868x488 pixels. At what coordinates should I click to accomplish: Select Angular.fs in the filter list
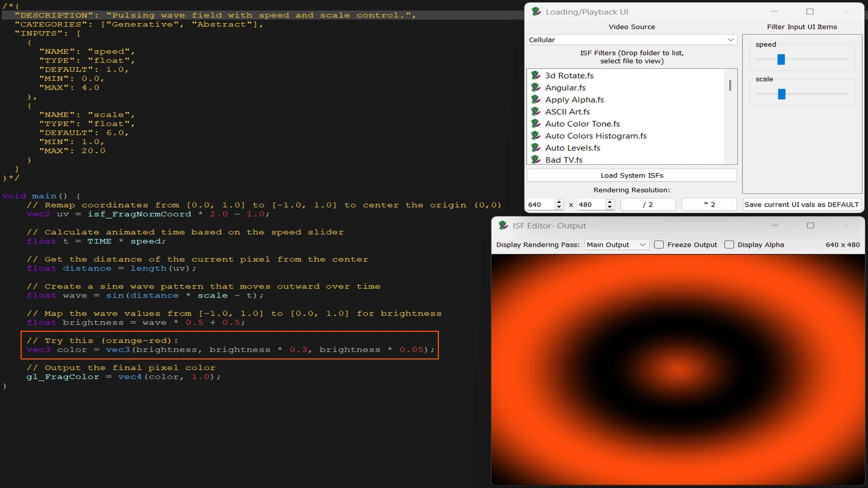tap(626, 87)
